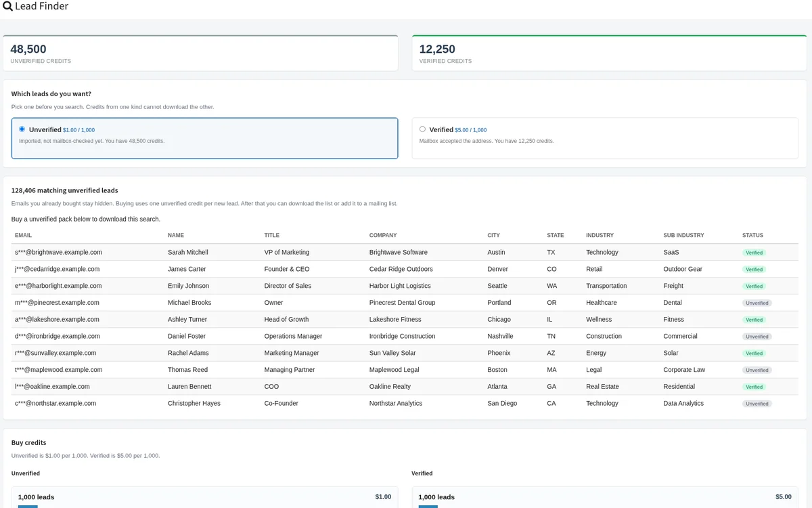Click email d***@ironbridge.example.com
The width and height of the screenshot is (812, 508).
tap(58, 336)
